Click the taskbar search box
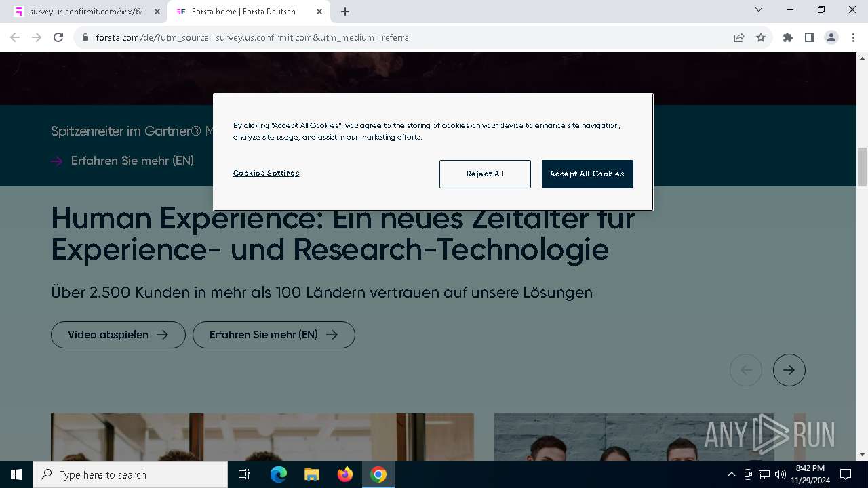This screenshot has height=488, width=868. coord(130,474)
